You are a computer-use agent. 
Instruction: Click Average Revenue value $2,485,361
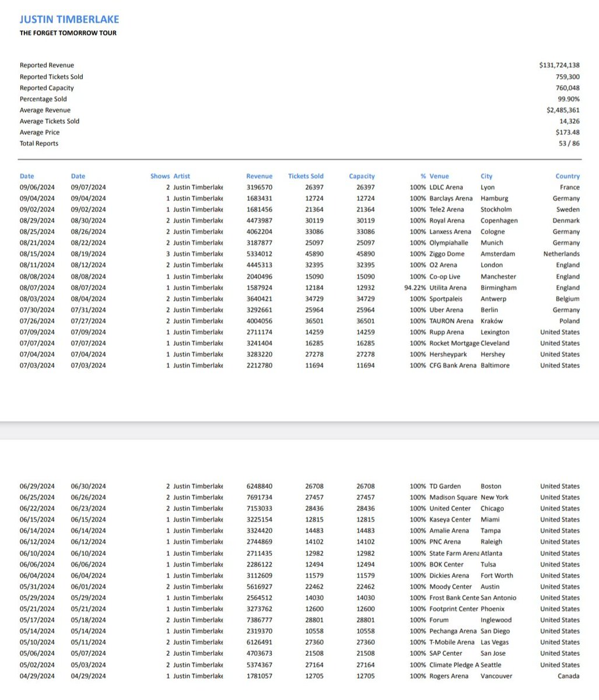click(563, 110)
